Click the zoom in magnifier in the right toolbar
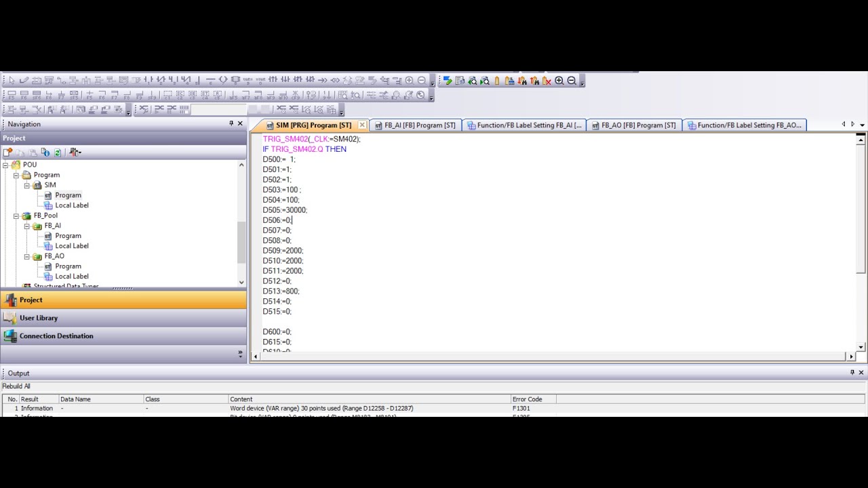868x488 pixels. click(559, 81)
